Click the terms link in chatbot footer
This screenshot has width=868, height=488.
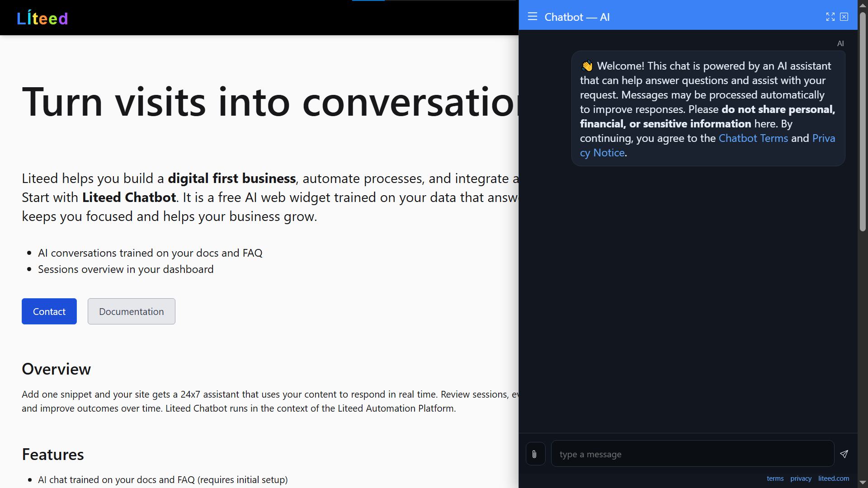coord(775,478)
